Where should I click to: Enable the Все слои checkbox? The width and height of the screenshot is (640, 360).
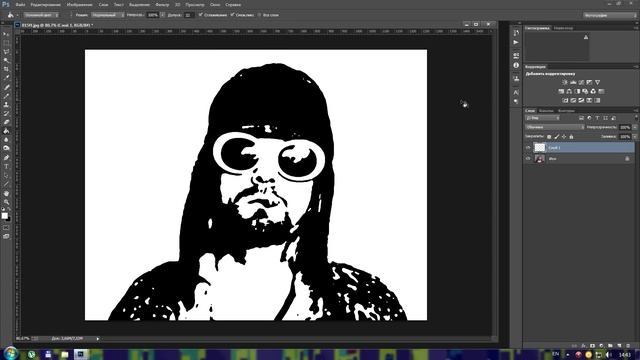pos(259,15)
